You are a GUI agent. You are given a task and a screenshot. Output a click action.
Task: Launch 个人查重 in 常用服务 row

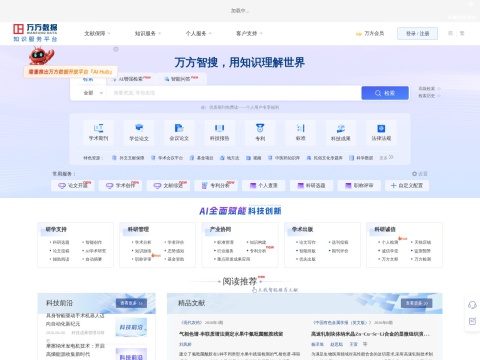click(264, 185)
